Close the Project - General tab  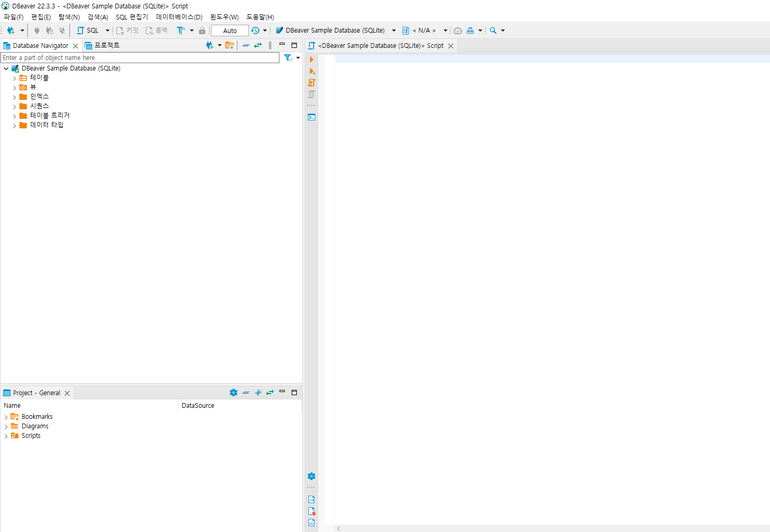[67, 393]
